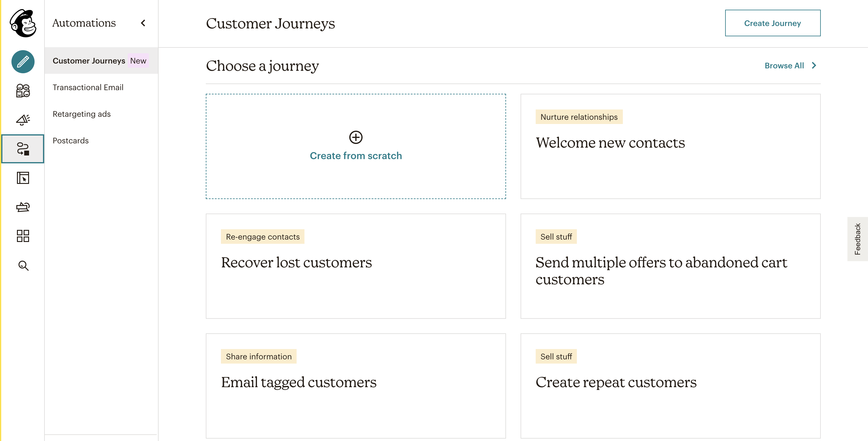Open the Content Studio icon
Image resolution: width=868 pixels, height=441 pixels.
coord(23,207)
